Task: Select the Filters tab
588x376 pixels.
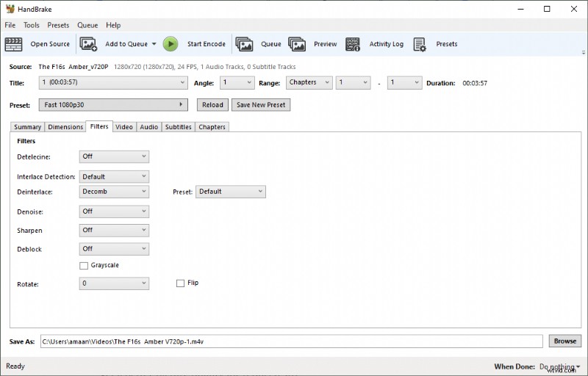Action: coord(99,126)
